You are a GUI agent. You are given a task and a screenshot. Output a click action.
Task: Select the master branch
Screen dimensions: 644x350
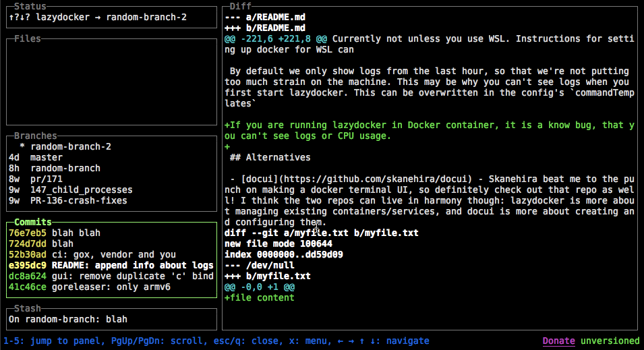tap(111, 157)
